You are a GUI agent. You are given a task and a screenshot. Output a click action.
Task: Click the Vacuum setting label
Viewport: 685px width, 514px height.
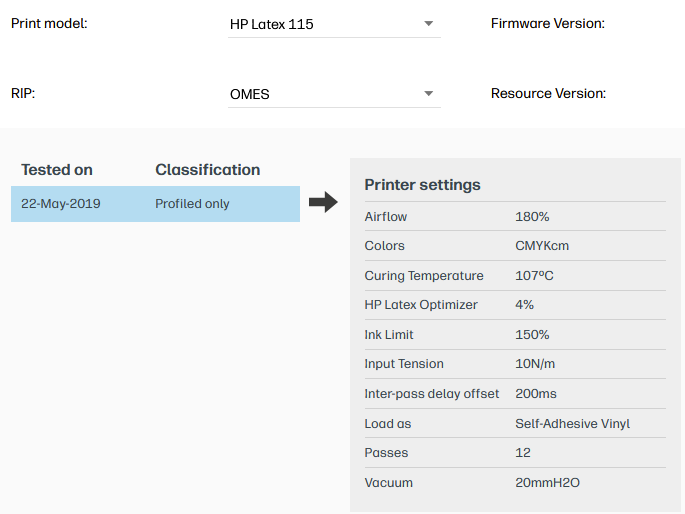(388, 483)
